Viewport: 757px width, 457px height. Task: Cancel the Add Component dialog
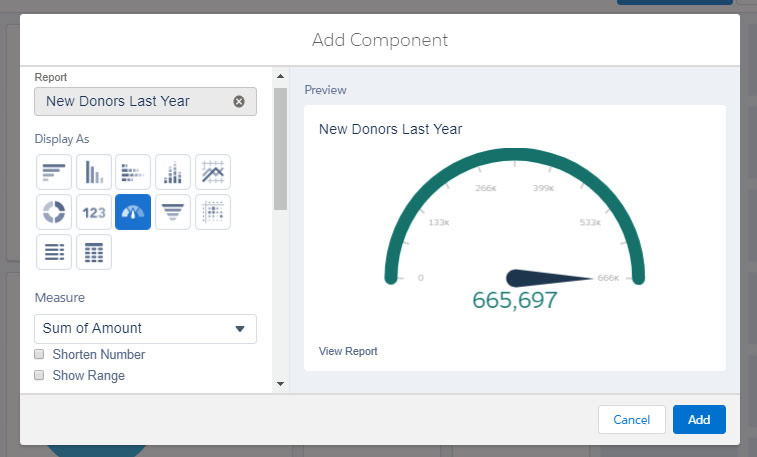tap(631, 419)
